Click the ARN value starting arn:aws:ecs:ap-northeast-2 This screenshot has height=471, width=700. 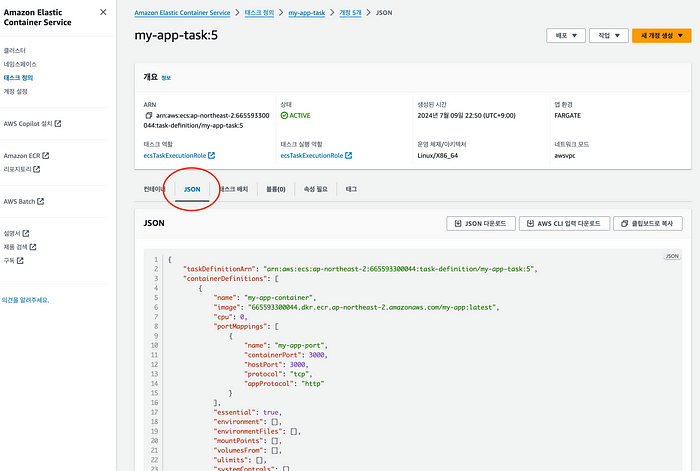207,121
